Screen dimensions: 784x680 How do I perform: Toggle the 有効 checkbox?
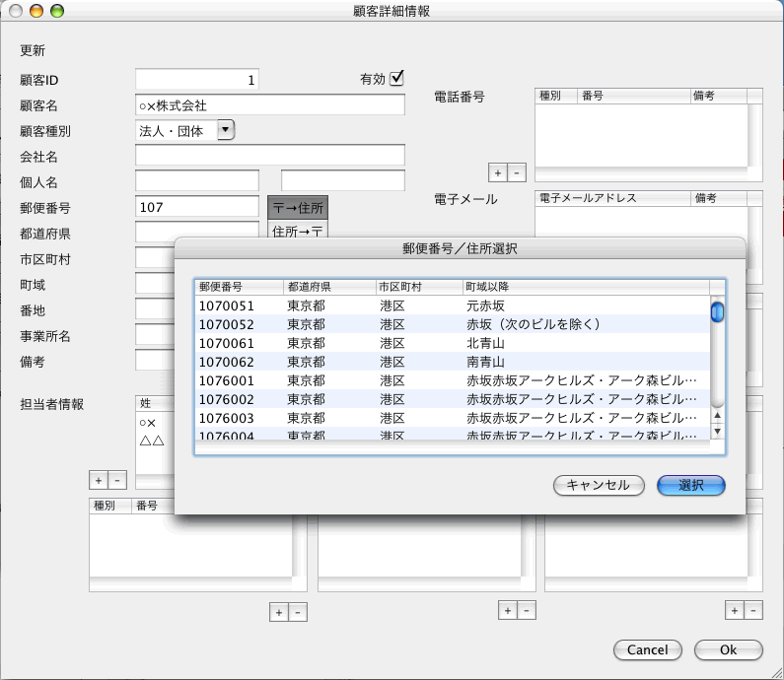[397, 79]
